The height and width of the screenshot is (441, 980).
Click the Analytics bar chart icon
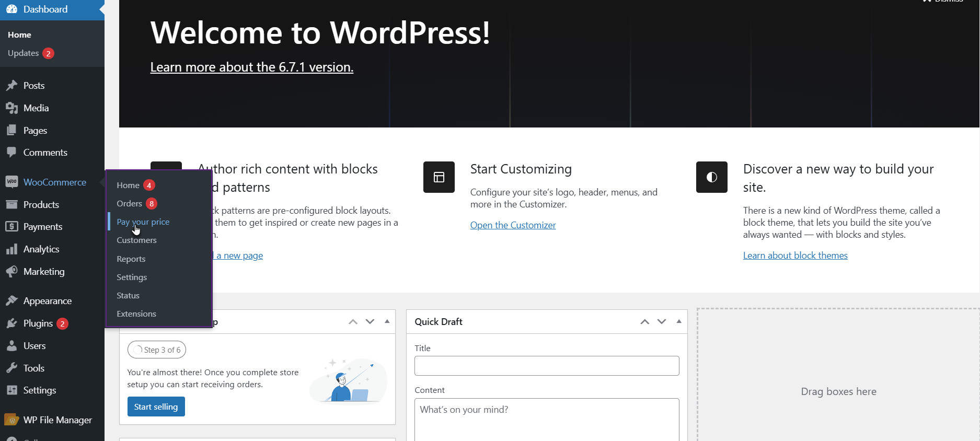tap(11, 249)
